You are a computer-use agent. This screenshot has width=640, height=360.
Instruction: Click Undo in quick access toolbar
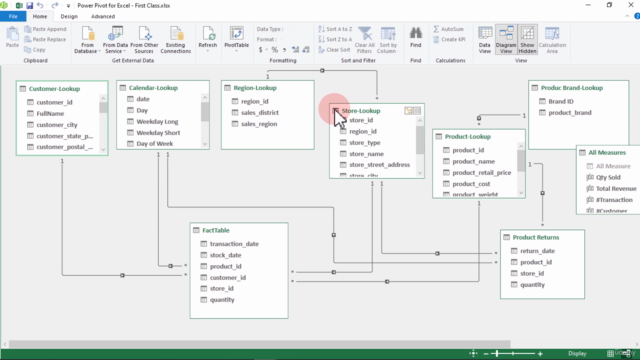point(40,5)
